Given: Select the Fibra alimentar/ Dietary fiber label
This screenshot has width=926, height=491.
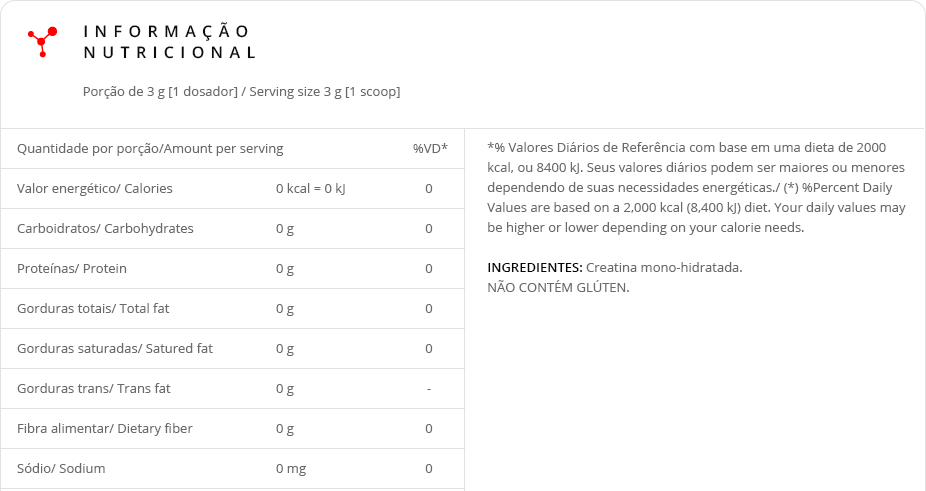Looking at the screenshot, I should pyautogui.click(x=105, y=429).
